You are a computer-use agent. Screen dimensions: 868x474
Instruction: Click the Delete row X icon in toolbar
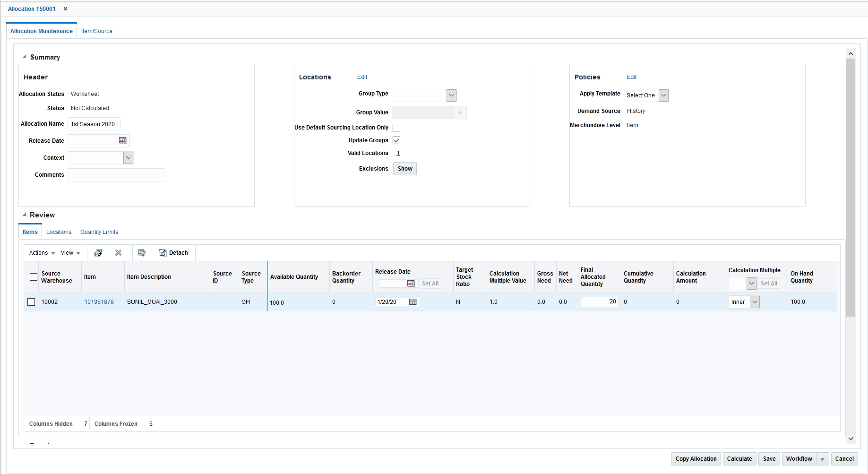point(118,252)
